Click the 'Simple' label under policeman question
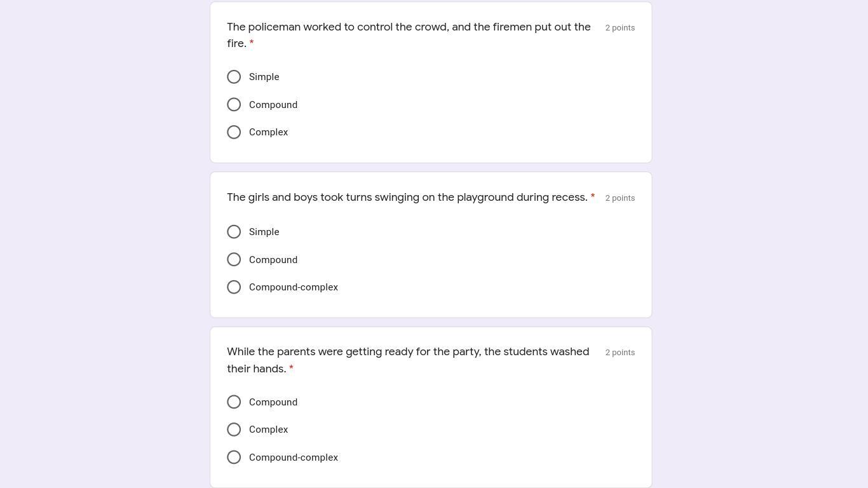Image resolution: width=868 pixels, height=488 pixels. [x=264, y=77]
